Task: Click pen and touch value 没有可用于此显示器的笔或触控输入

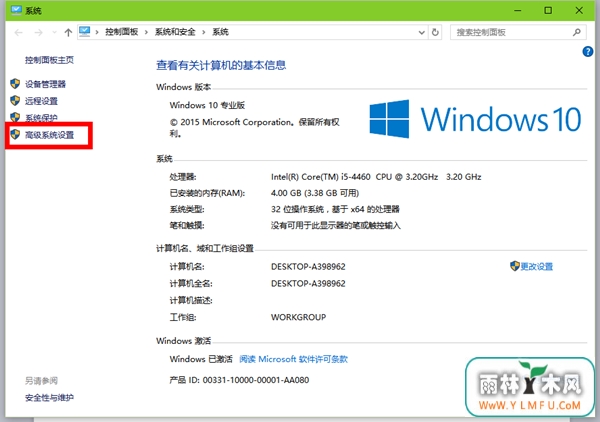Action: pyautogui.click(x=336, y=226)
